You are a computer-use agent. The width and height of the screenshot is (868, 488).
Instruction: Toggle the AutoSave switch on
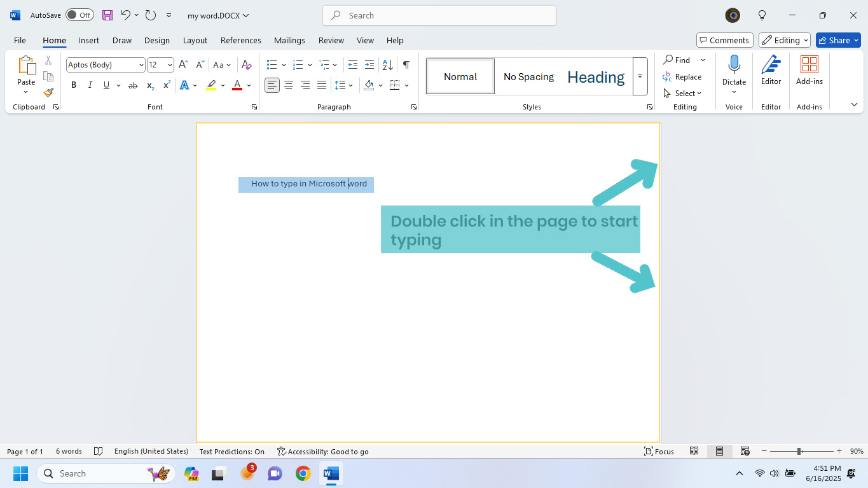[x=79, y=15]
